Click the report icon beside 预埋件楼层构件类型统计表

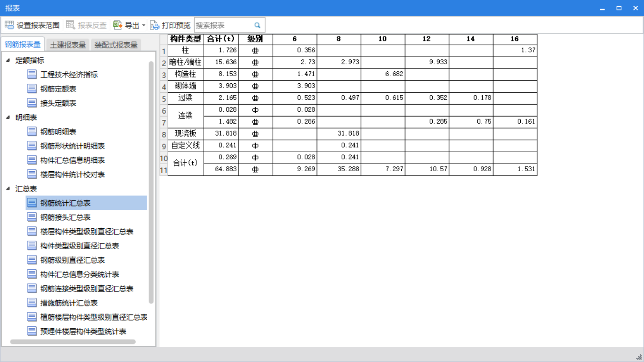pyautogui.click(x=32, y=331)
